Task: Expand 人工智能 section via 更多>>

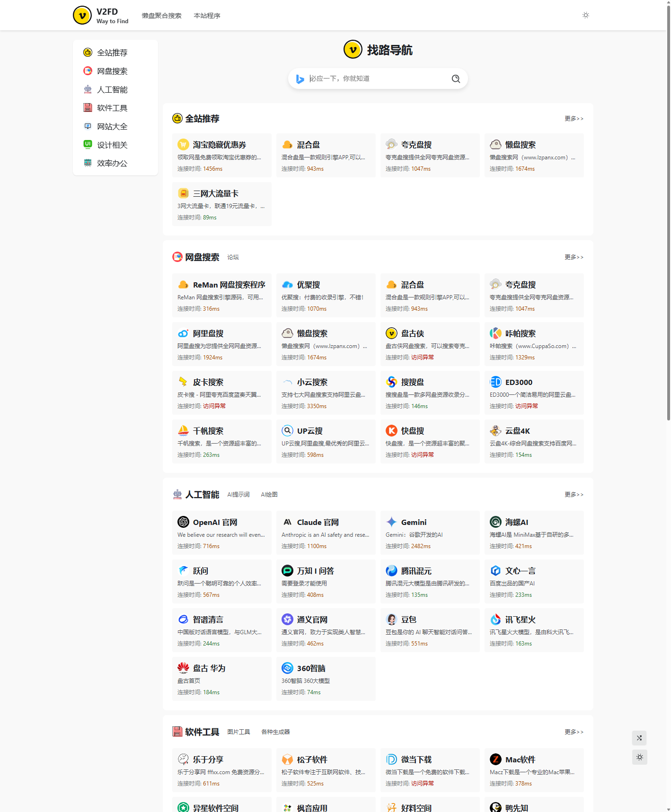Action: coord(574,495)
